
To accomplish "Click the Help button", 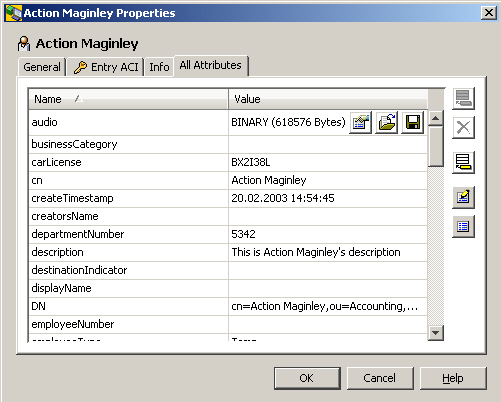I will [453, 378].
